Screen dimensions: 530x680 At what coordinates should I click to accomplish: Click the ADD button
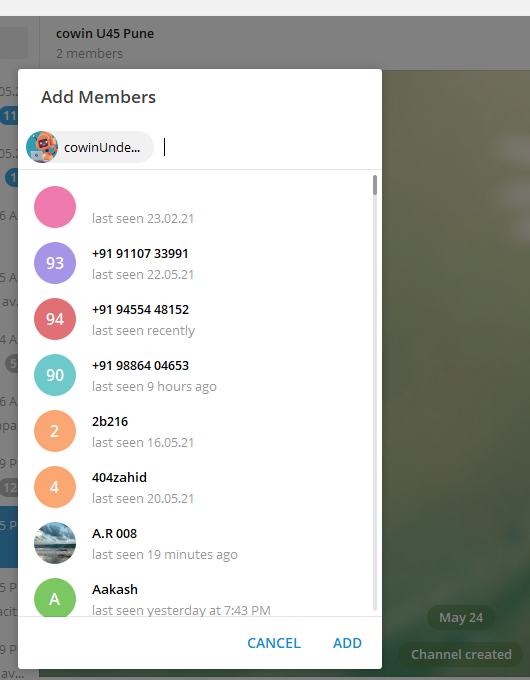[347, 643]
